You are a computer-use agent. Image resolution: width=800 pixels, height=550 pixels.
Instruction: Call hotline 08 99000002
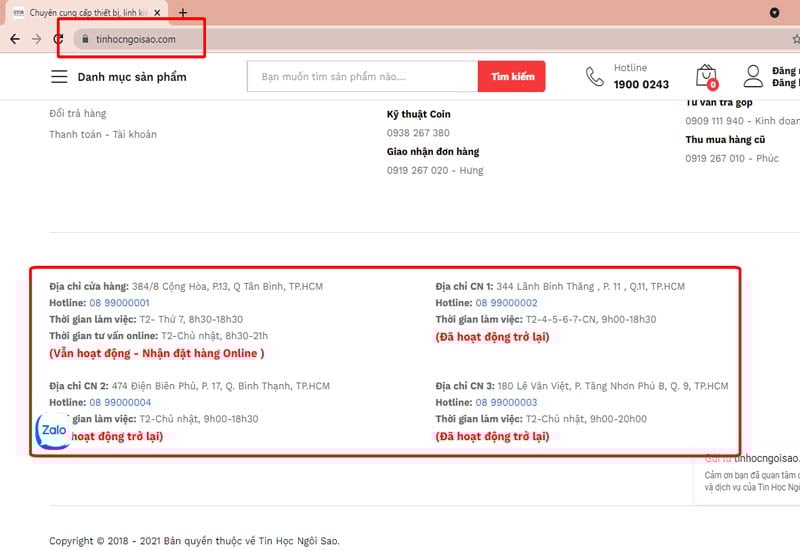point(507,303)
